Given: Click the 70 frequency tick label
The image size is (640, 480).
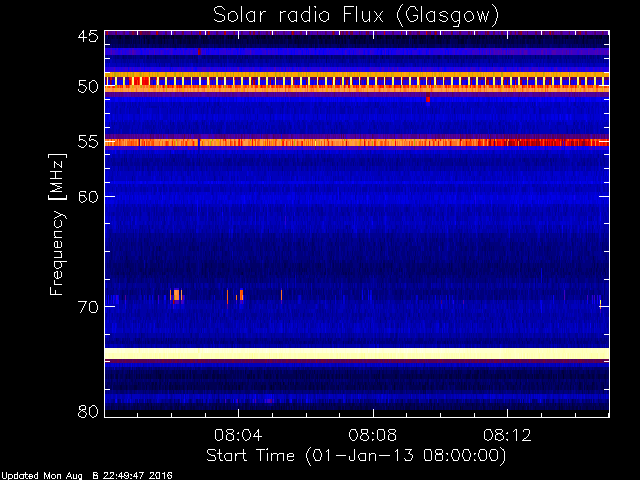Looking at the screenshot, I should (x=88, y=307).
